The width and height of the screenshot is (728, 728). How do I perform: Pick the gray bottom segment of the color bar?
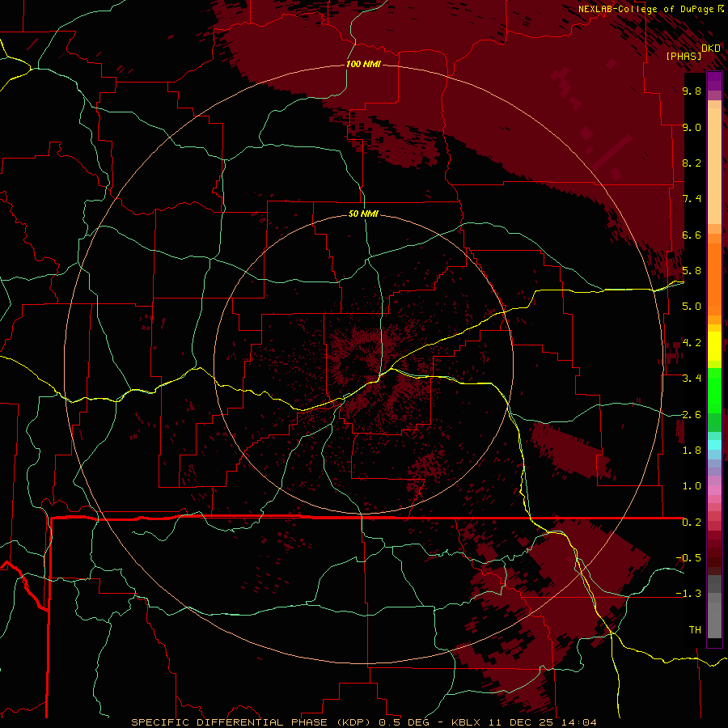714,616
